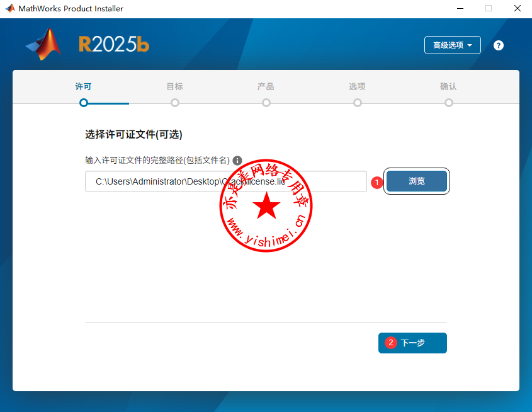Select the 许可 step label

84,86
